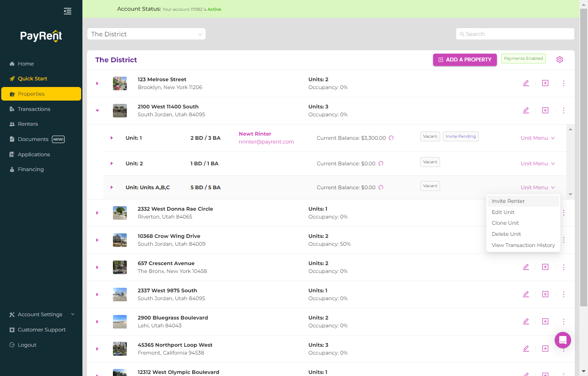Edit the 2900 Bluegrass Boulevard property
The width and height of the screenshot is (588, 376).
pos(526,322)
